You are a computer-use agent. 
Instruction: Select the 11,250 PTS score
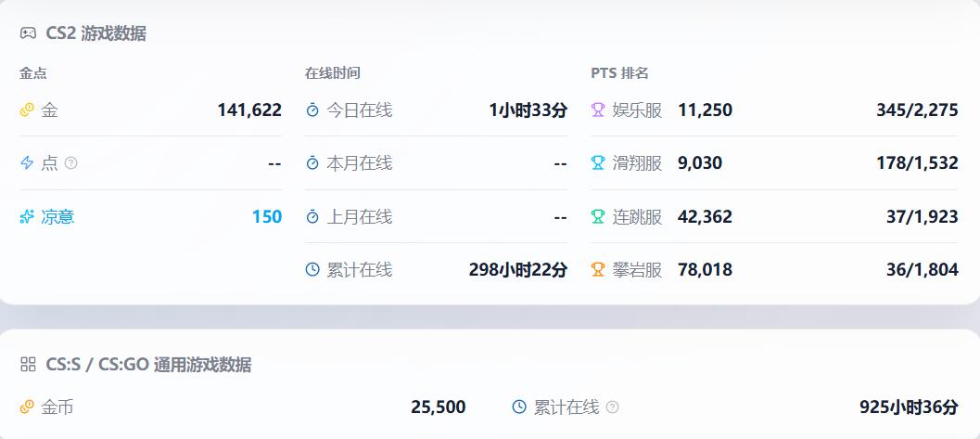(705, 110)
